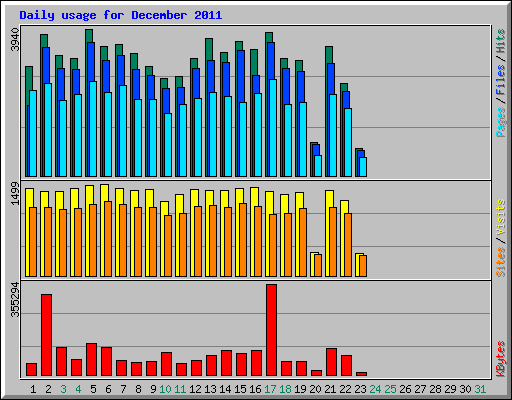This screenshot has width=512, height=400.
Task: Click green day 17 label
Action: (270, 389)
